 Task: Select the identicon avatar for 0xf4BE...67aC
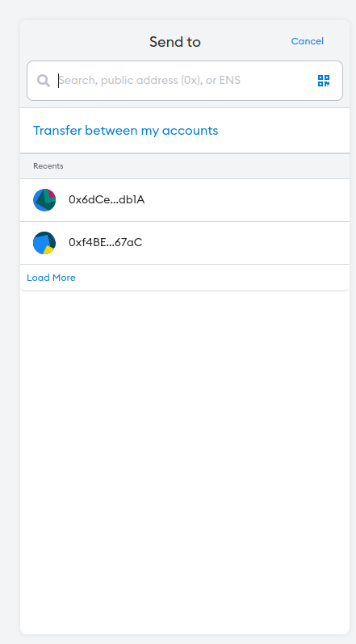(44, 243)
